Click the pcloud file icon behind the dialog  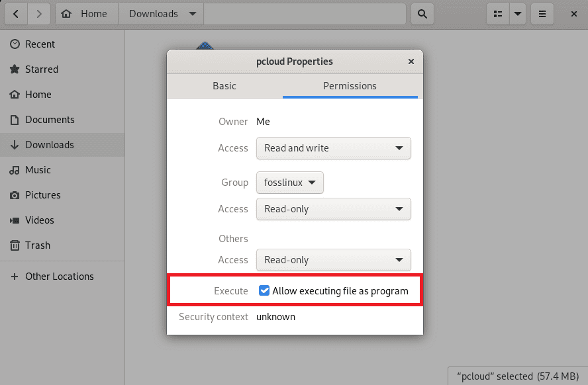point(205,46)
